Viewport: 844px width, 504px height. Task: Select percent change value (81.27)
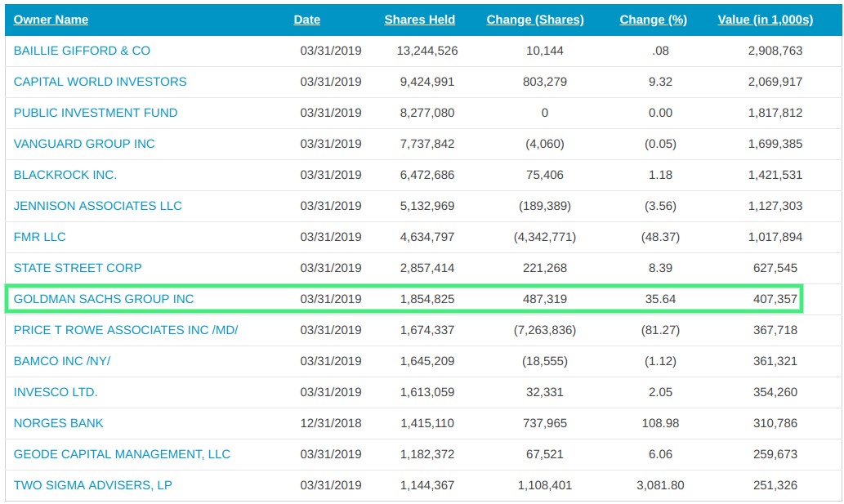click(660, 330)
